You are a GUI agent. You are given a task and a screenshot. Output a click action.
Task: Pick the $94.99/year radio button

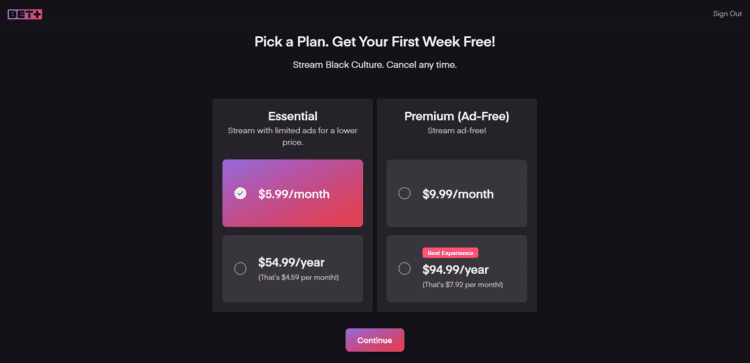(x=404, y=268)
